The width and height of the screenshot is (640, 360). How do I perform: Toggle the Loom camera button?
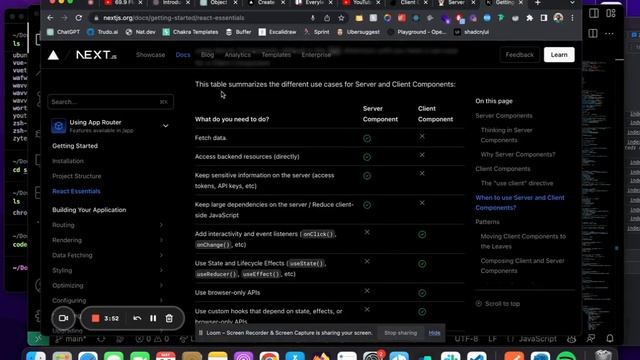[63, 318]
